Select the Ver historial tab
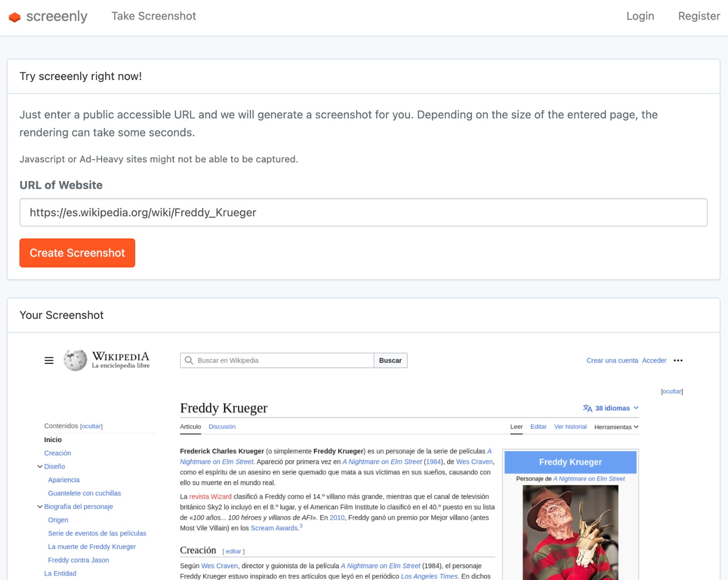This screenshot has width=728, height=580. point(570,427)
